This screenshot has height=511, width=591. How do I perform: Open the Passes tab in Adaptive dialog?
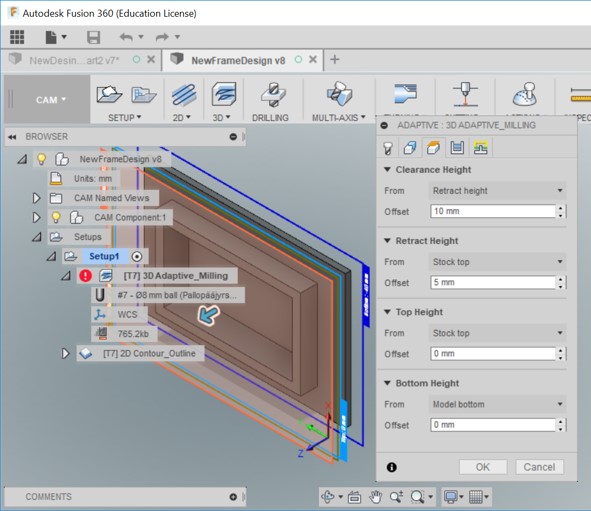tap(457, 148)
